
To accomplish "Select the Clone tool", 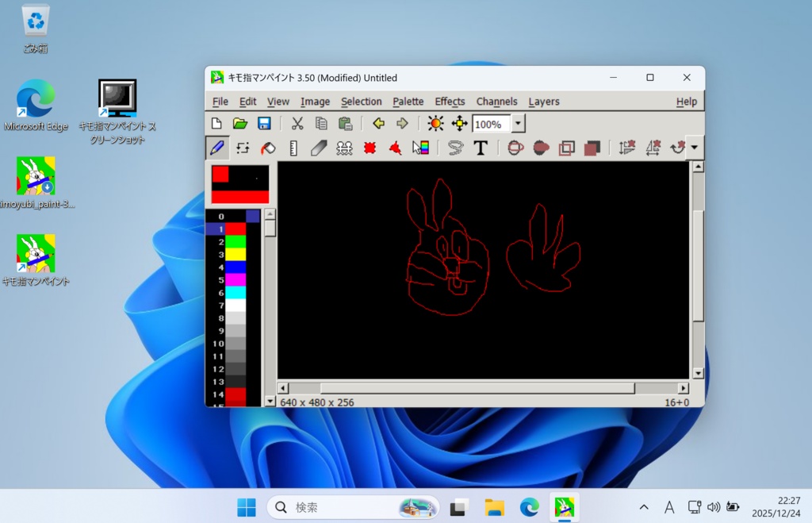I will click(x=344, y=148).
